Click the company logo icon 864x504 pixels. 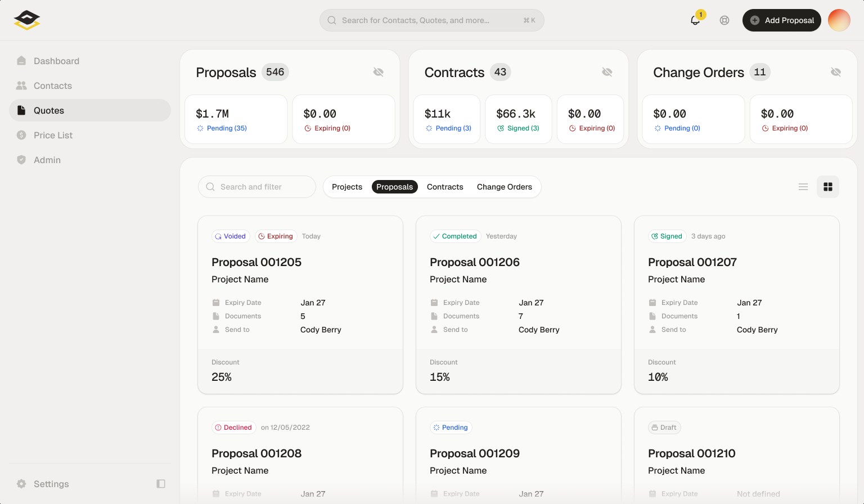click(27, 20)
